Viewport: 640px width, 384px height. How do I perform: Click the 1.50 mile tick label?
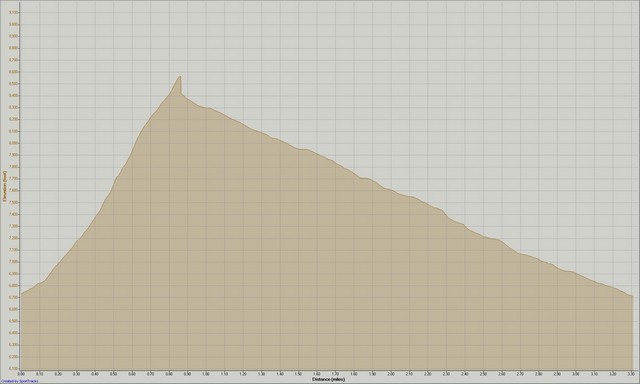(298, 373)
